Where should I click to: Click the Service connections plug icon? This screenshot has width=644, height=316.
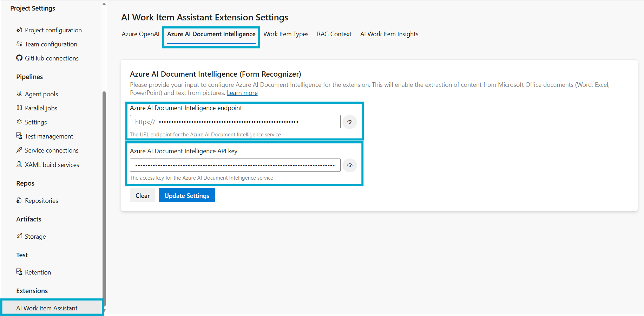pos(19,150)
